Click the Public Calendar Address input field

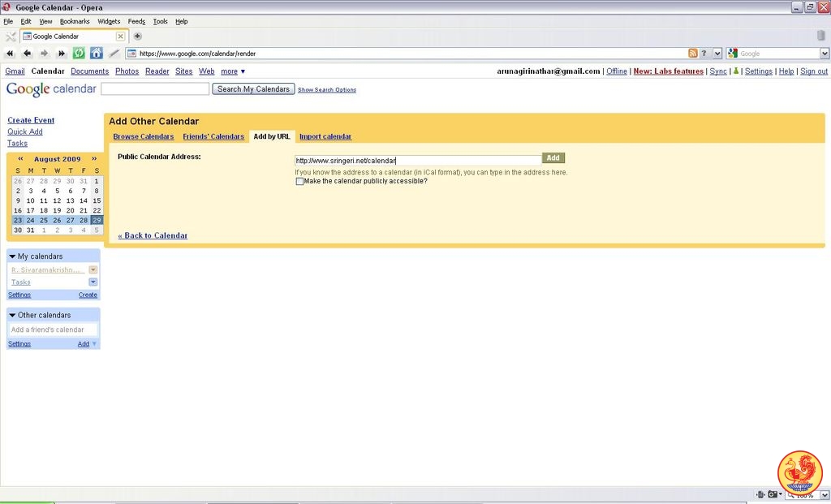418,161
